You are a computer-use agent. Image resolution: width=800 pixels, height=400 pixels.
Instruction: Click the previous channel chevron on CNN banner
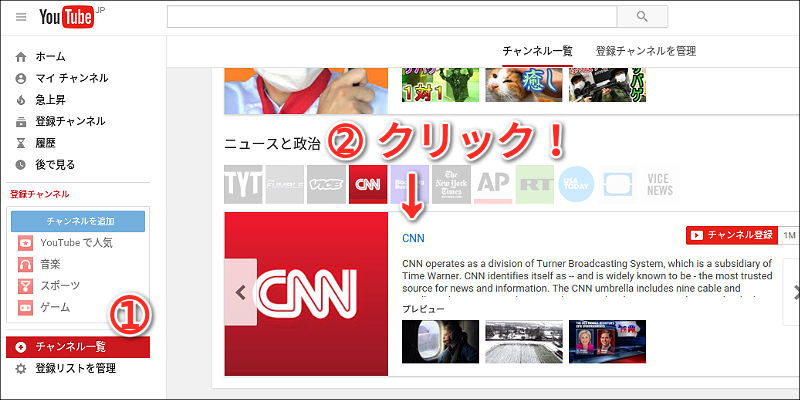(x=241, y=292)
